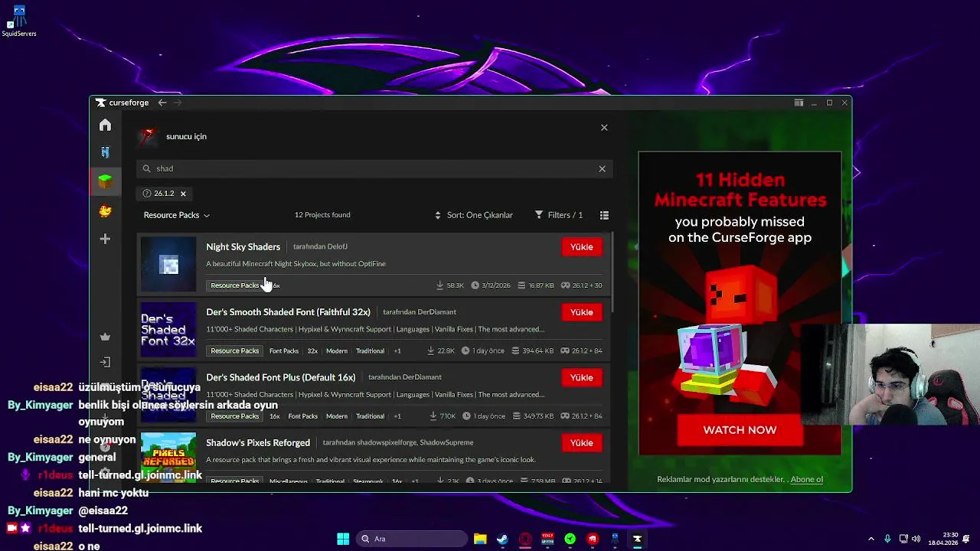
Task: Open the chicken game icon in sidebar
Action: (105, 210)
